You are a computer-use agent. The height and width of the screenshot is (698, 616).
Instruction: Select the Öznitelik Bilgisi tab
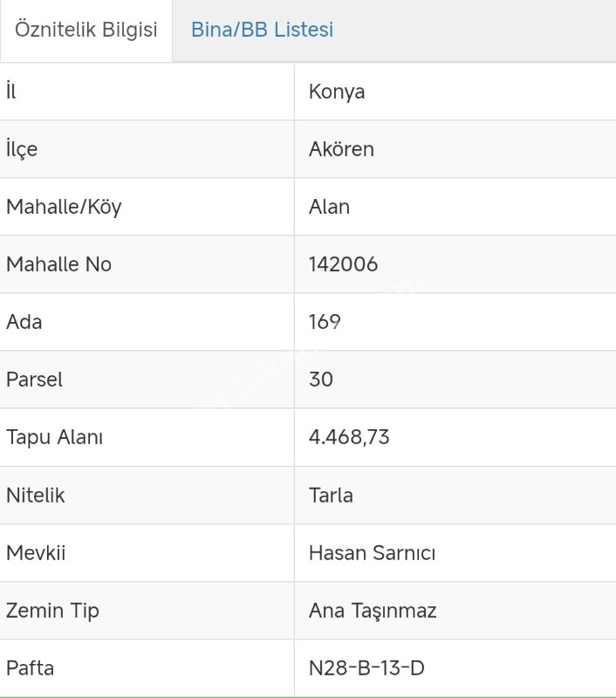click(x=86, y=30)
